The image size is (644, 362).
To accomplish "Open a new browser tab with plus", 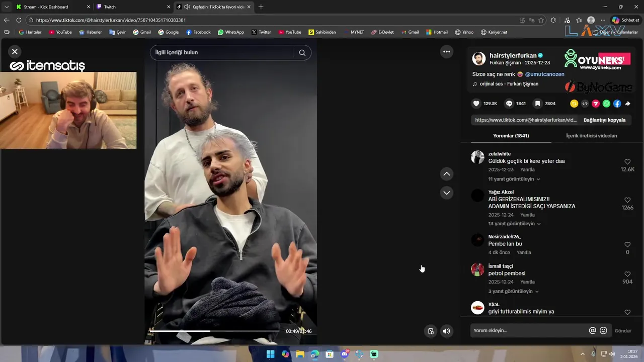I will coord(261,7).
